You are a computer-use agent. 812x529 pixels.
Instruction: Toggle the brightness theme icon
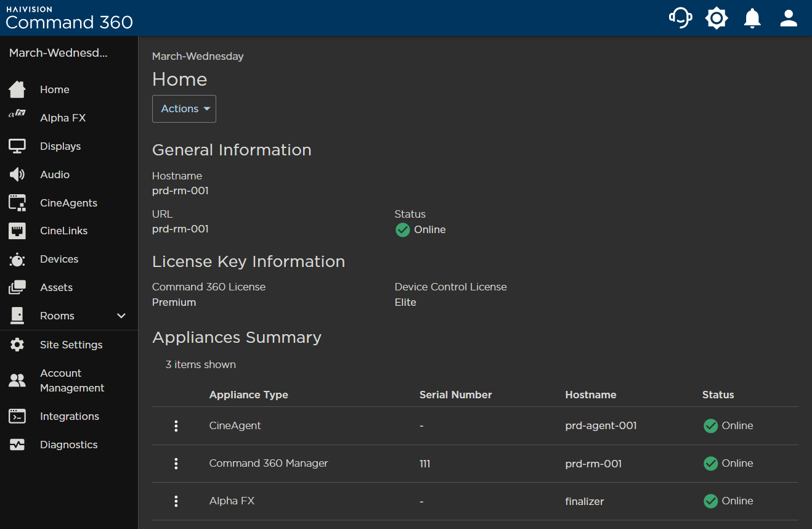[x=717, y=18]
